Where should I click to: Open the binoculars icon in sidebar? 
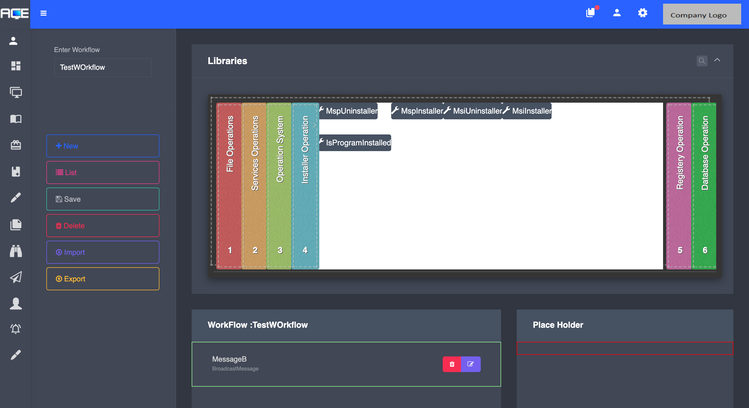[x=15, y=252]
